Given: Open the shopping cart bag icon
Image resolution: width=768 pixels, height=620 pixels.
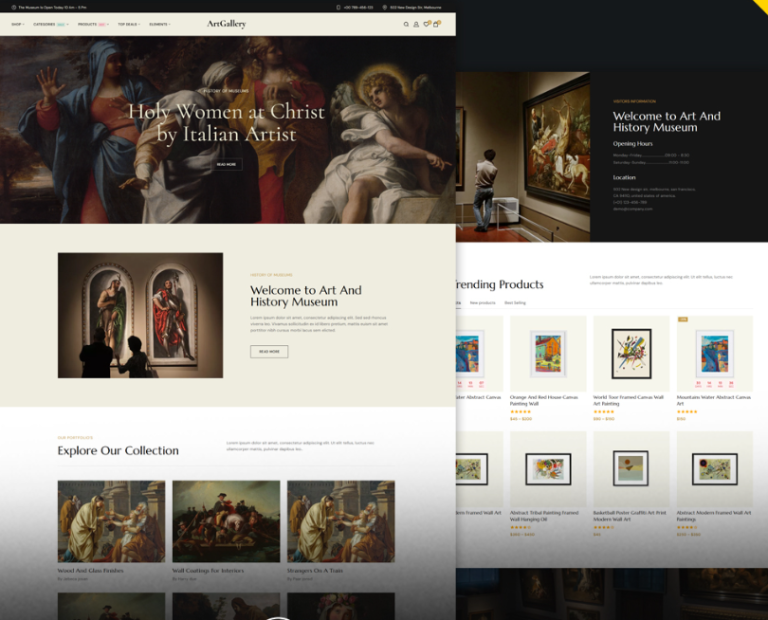Looking at the screenshot, I should (437, 24).
